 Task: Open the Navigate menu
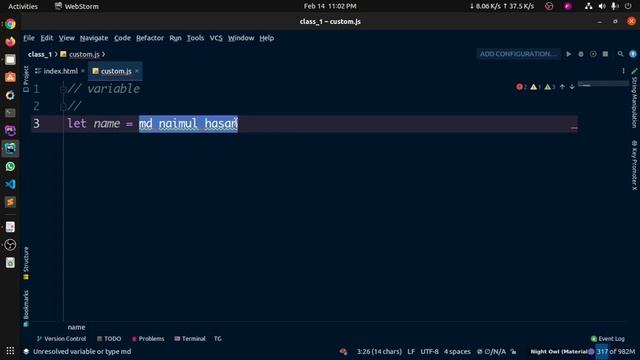point(94,38)
